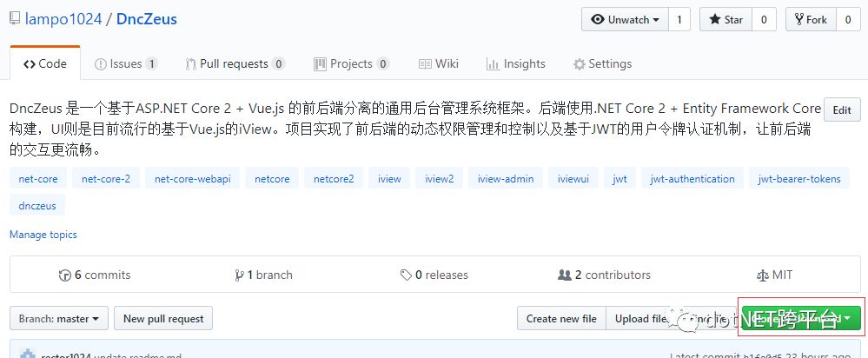Image resolution: width=868 pixels, height=358 pixels.
Task: Open the Settings tab
Action: [x=602, y=63]
